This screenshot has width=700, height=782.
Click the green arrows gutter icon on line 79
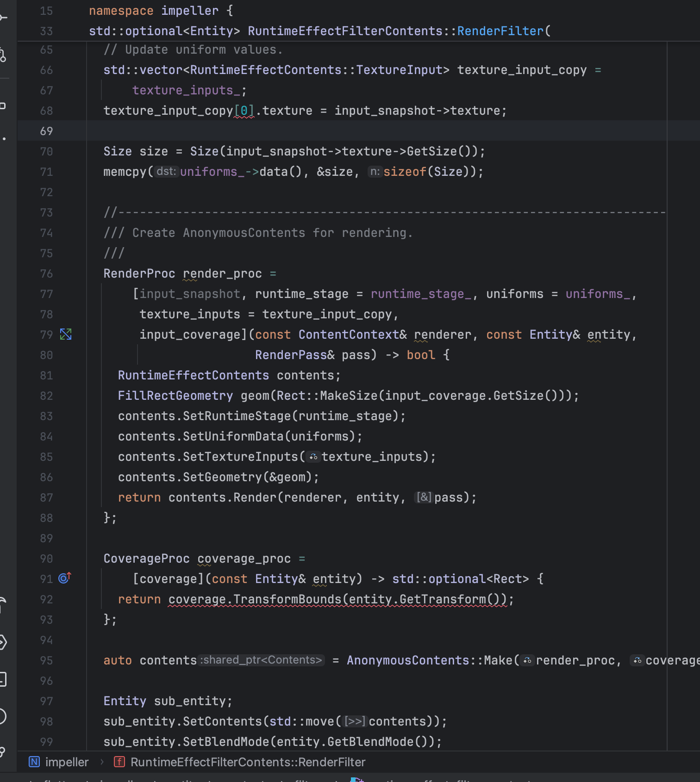[x=66, y=334]
